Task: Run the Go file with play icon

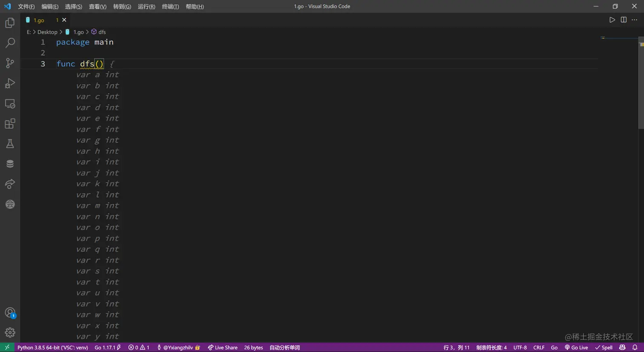Action: pos(612,20)
